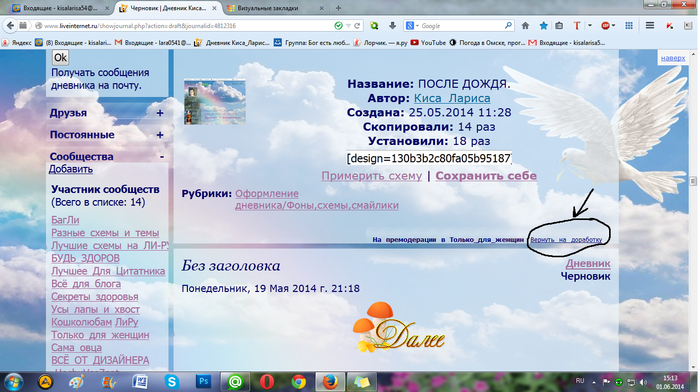Screen dimensions: 700x392
Task: Open the БагЛи community link
Action: 65,220
